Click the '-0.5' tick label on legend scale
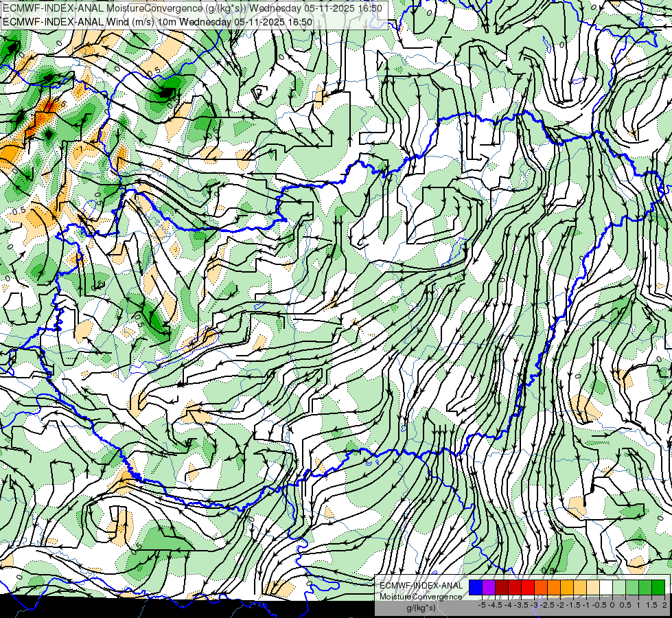Image resolution: width=672 pixels, height=618 pixels. pyautogui.click(x=599, y=605)
